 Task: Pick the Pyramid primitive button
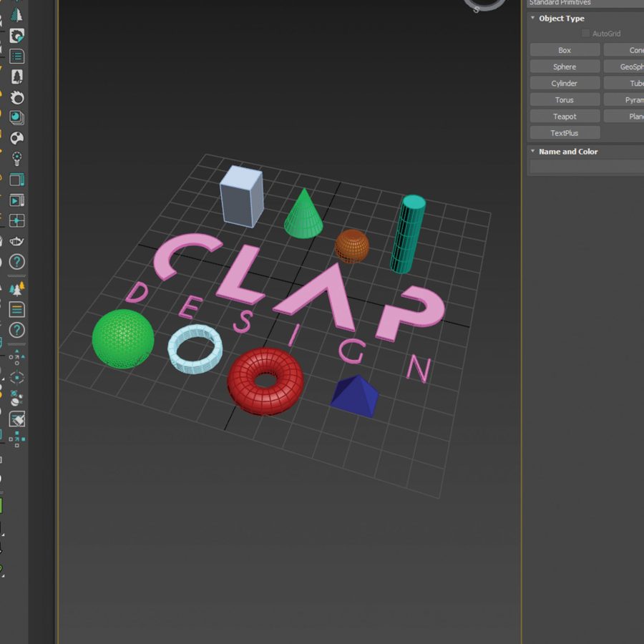tap(624, 99)
